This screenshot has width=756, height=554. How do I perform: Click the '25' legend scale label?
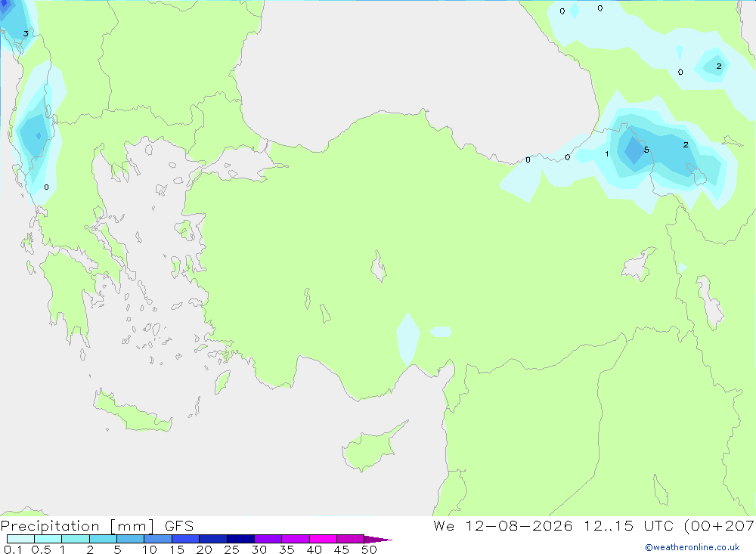pyautogui.click(x=232, y=549)
